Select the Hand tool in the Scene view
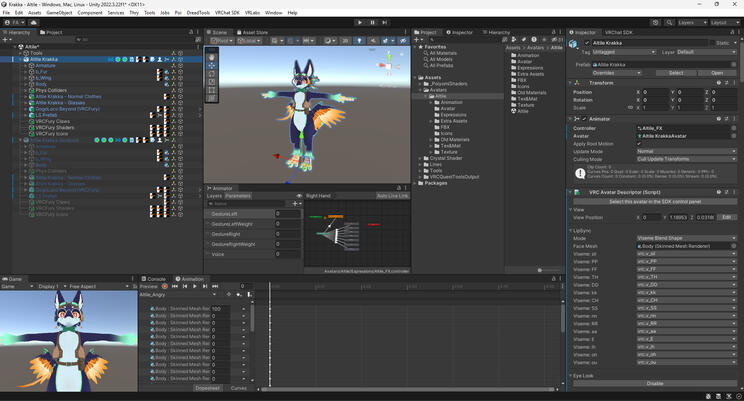744x401 pixels. point(212,57)
